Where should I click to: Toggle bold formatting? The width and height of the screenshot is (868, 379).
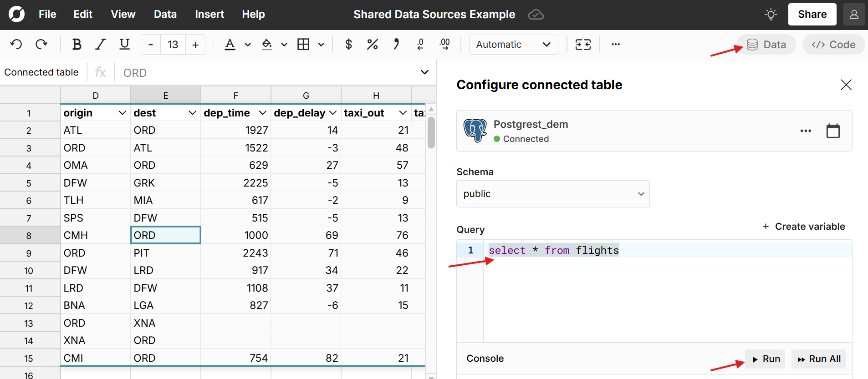[x=77, y=45]
